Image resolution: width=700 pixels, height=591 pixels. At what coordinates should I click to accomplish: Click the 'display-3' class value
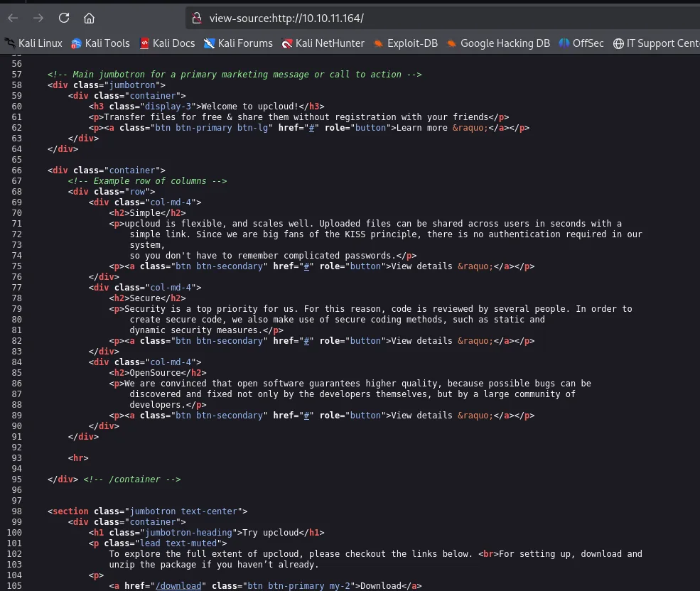tap(168, 107)
